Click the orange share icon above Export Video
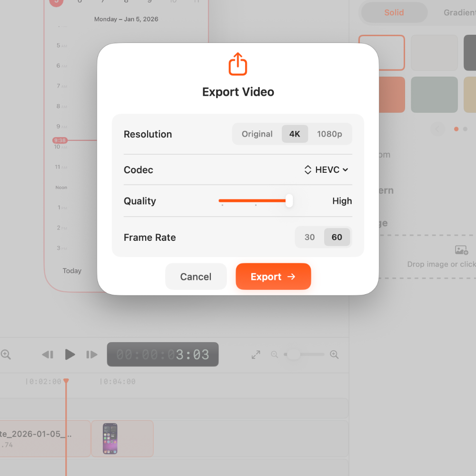 [238, 64]
